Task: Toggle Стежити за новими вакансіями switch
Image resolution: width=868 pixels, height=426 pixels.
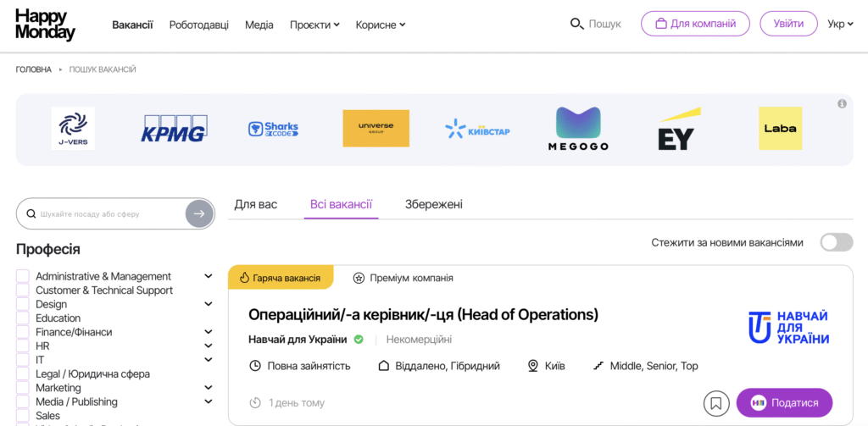Action: 837,242
